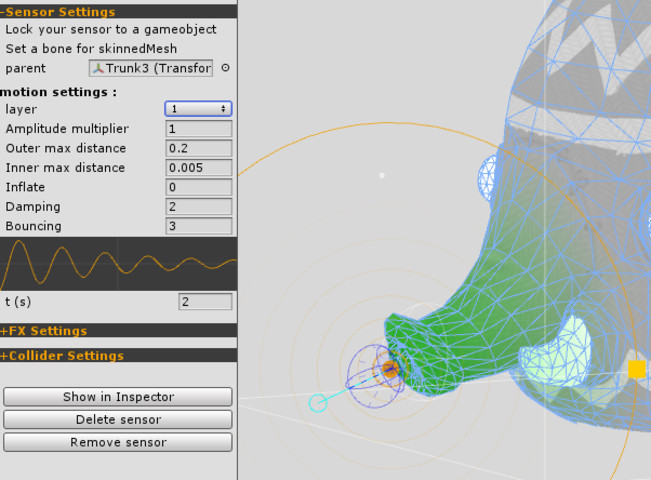Select the orange sensor sphere on the trunk tip
Viewport: 651px width, 480px height.
click(x=390, y=369)
